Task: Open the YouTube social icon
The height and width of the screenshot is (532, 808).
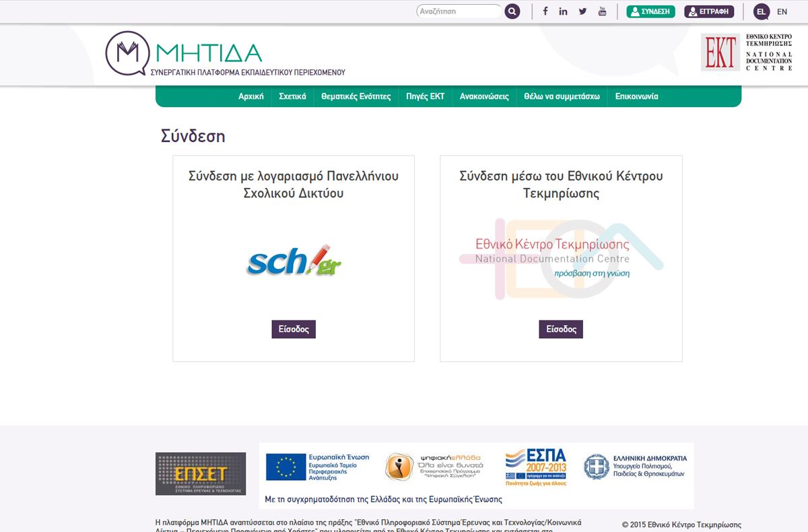Action: (602, 11)
